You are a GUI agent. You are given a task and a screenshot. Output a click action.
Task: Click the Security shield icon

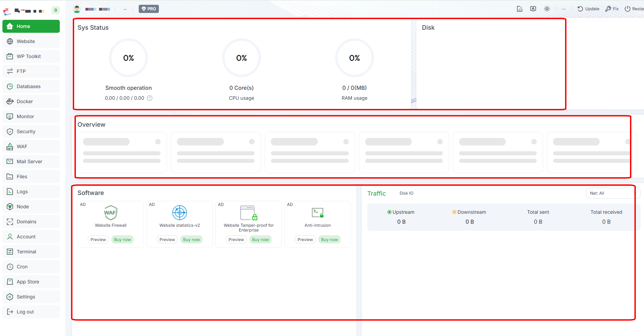[10, 131]
